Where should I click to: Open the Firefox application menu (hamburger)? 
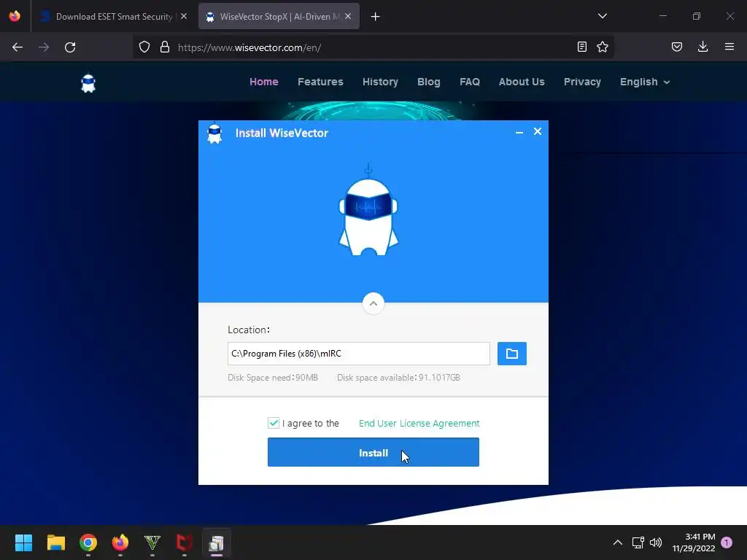click(729, 47)
